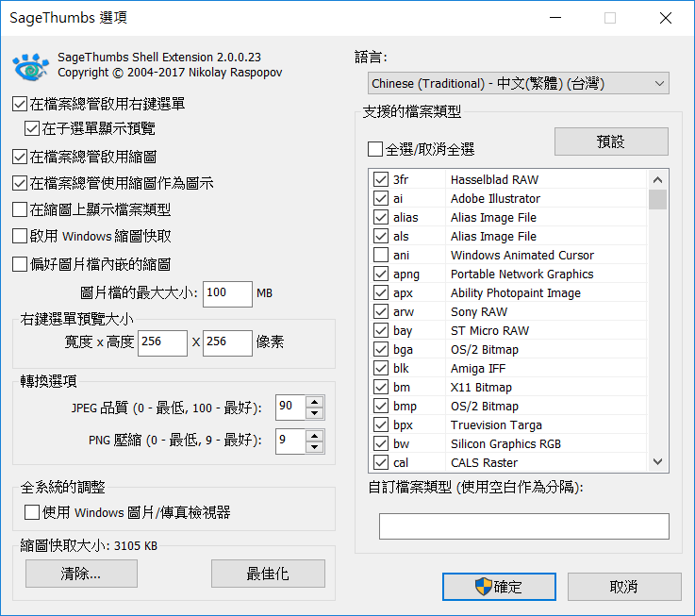Select the 'Adobe Illustrator' description text
Screen dimensions: 695x616
click(495, 198)
